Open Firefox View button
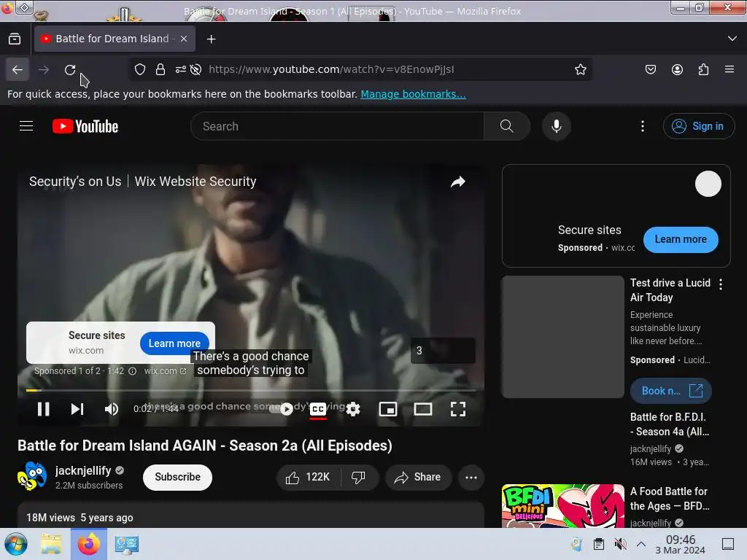 15,39
